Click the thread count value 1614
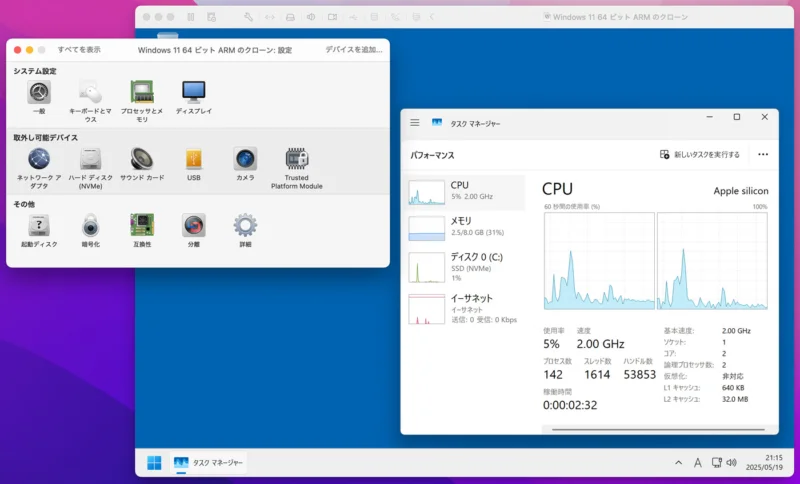 click(597, 374)
